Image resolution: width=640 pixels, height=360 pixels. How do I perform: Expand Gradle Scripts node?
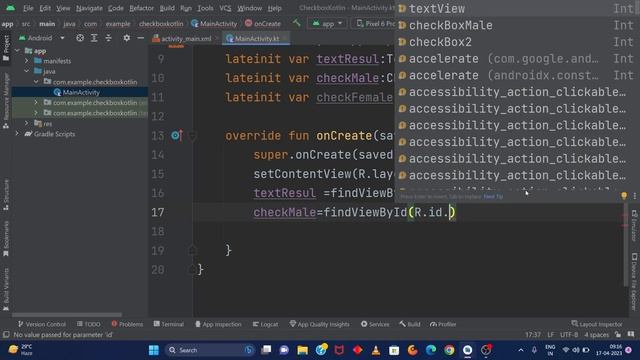17,133
